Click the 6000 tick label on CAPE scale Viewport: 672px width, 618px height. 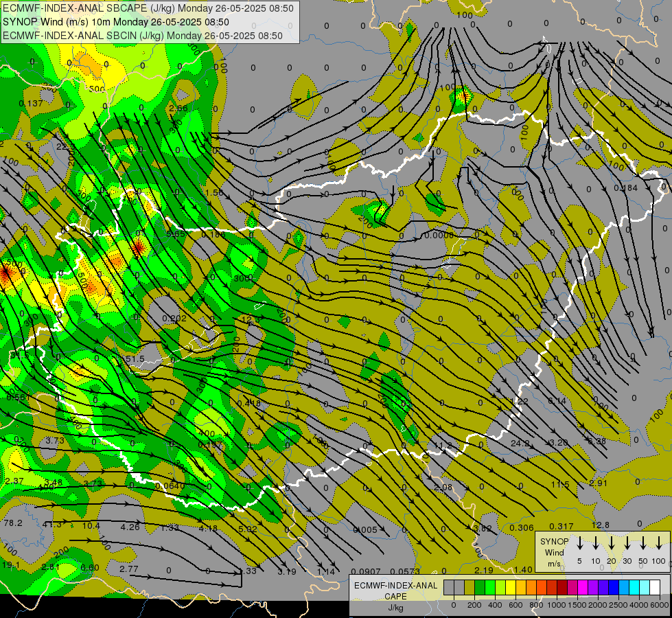tap(660, 605)
